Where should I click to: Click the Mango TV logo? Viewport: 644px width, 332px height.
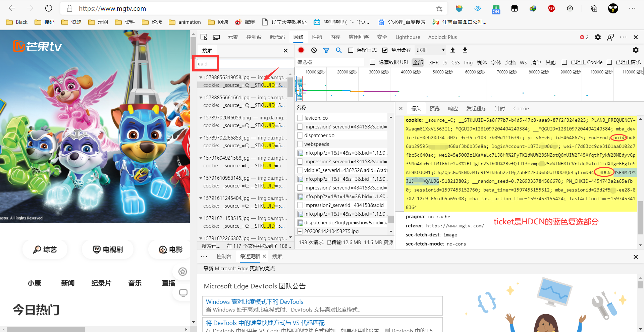37,46
